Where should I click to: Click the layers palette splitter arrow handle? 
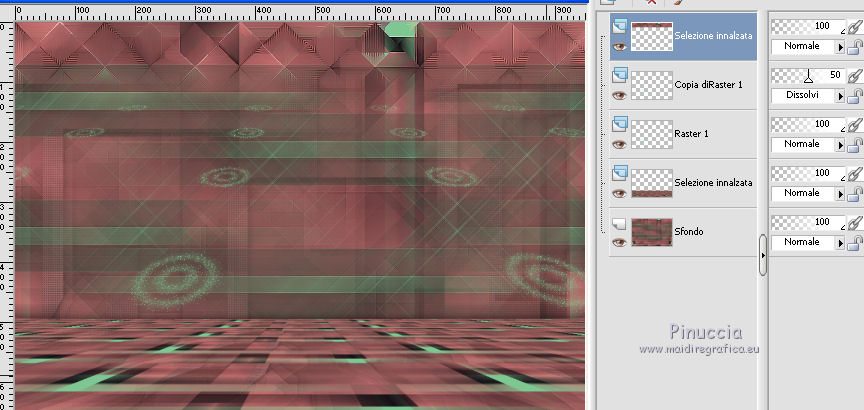(x=763, y=255)
